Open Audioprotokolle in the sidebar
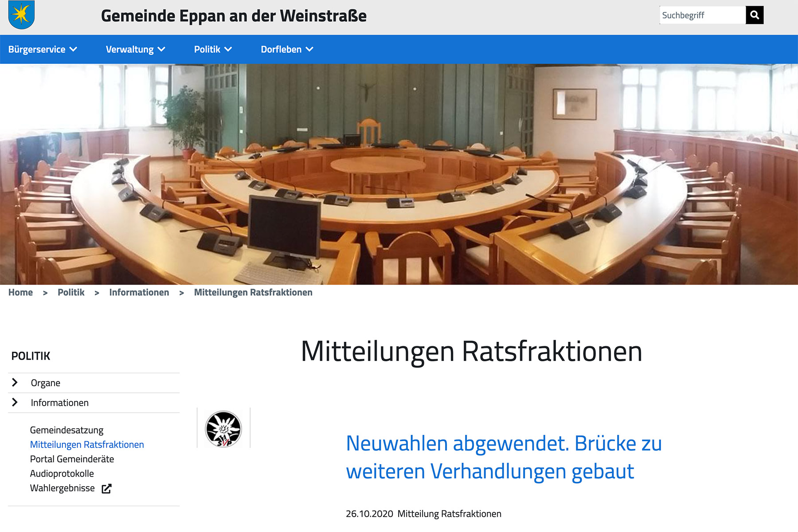The width and height of the screenshot is (798, 532). (62, 473)
